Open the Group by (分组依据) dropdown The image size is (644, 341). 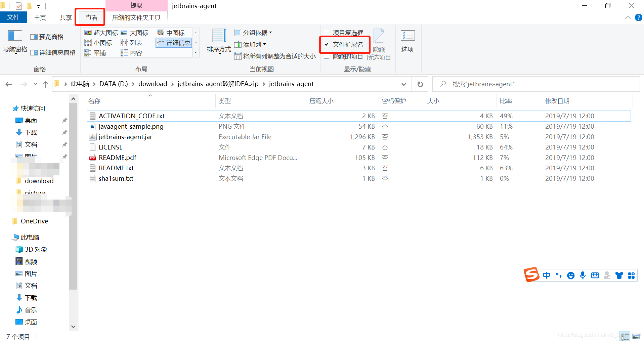253,33
